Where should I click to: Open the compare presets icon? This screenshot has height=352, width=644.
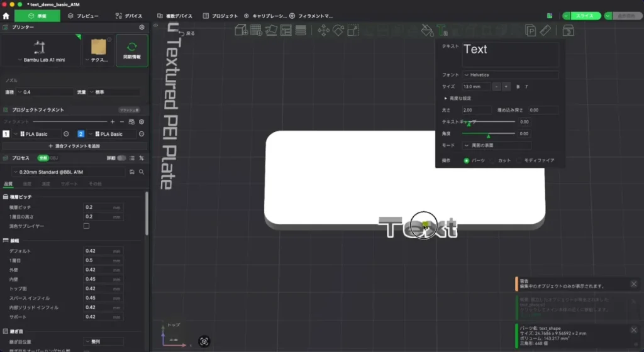click(x=142, y=158)
